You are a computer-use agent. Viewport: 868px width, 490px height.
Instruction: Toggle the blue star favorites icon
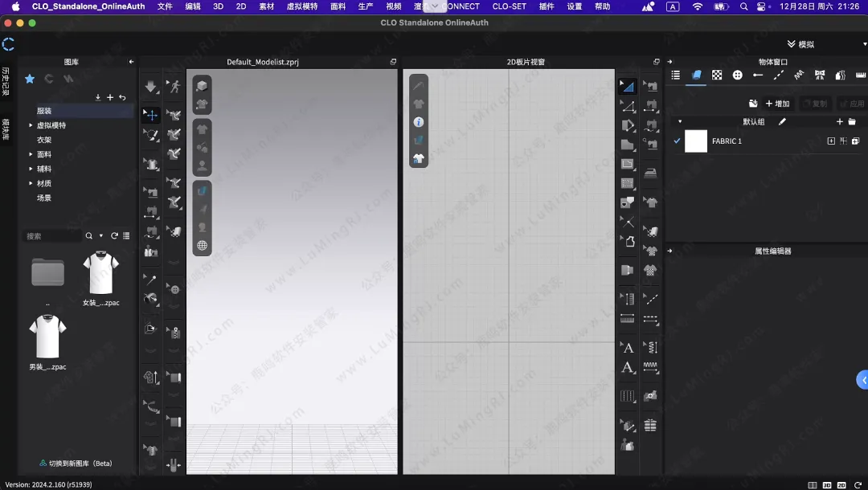(30, 79)
